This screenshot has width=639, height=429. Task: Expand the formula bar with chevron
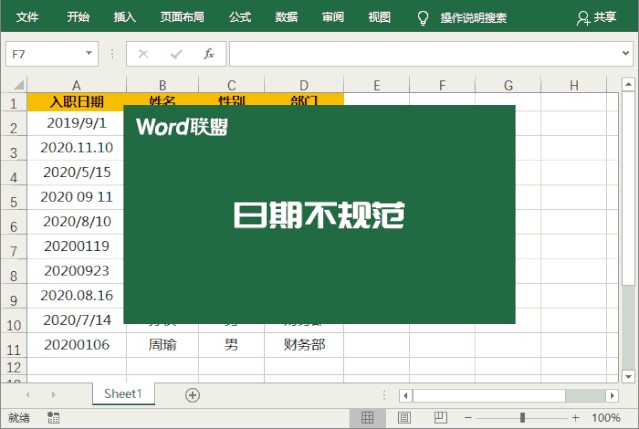coord(625,54)
